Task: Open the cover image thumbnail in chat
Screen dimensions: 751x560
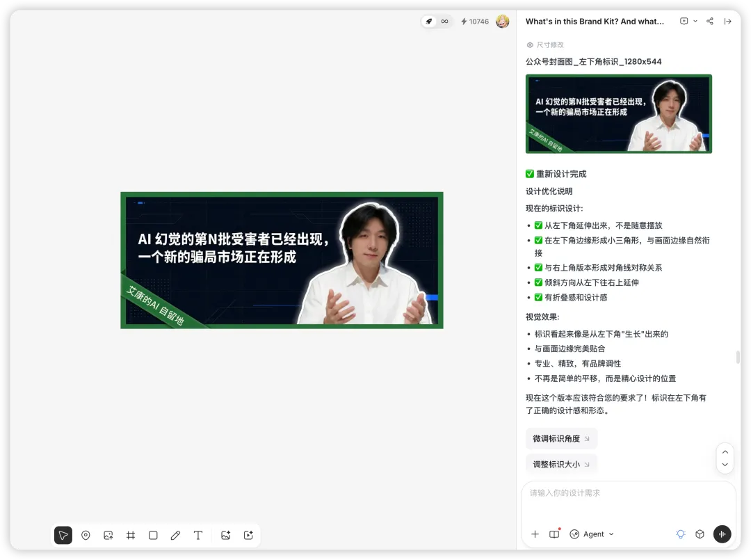Action: coord(618,114)
